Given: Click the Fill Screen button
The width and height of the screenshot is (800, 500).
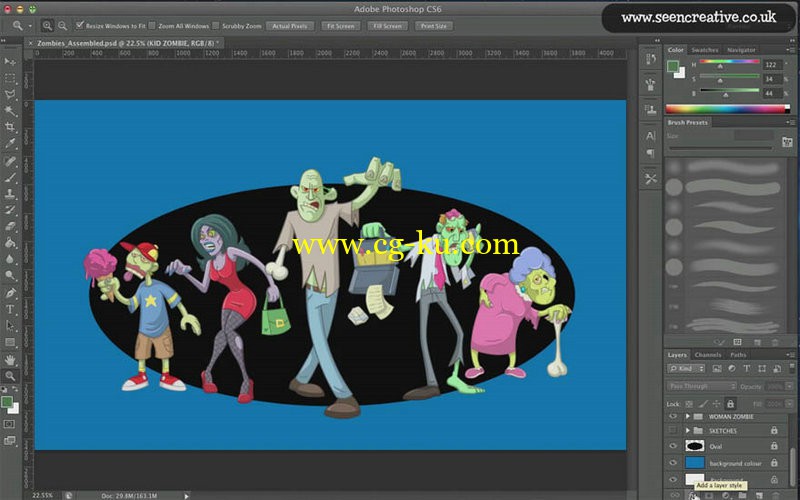Looking at the screenshot, I should point(387,26).
